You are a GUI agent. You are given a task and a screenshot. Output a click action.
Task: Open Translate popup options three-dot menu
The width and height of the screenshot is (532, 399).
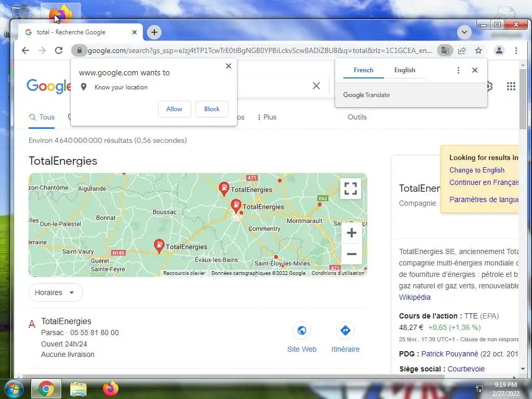coord(458,70)
